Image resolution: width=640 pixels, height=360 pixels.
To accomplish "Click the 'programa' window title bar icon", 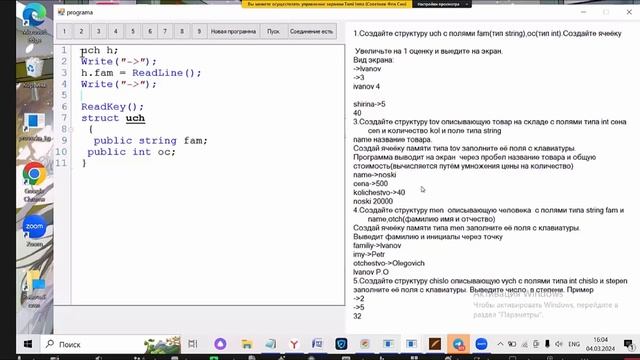I will click(61, 12).
